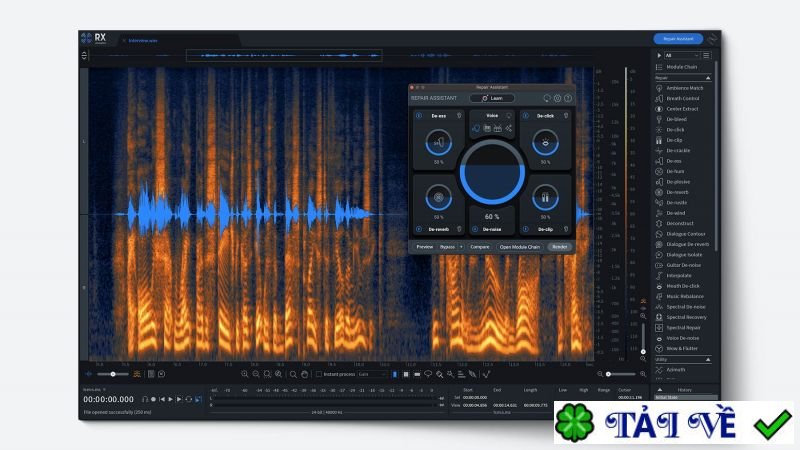Click the record button in transport
Image resolution: width=800 pixels, height=450 pixels.
pyautogui.click(x=153, y=399)
